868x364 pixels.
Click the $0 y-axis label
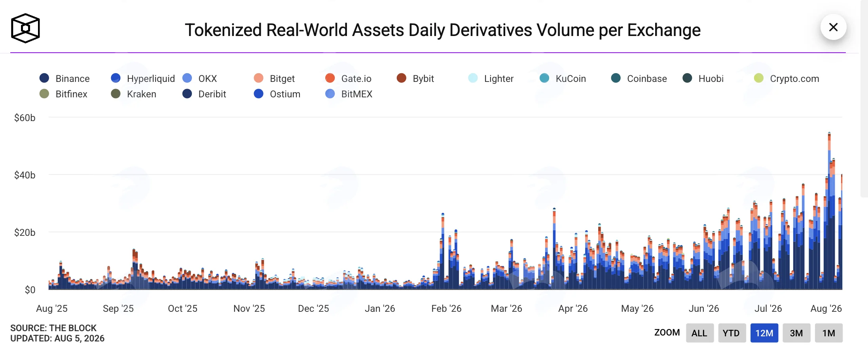[30, 290]
